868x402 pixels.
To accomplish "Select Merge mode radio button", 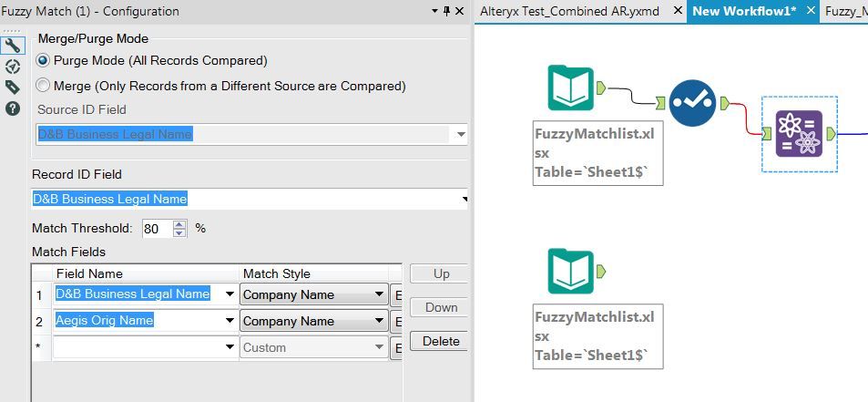I will 43,86.
